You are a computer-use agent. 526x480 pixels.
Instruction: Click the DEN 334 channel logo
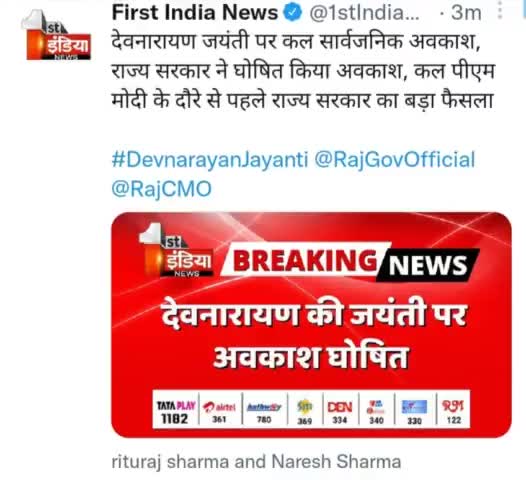339,412
